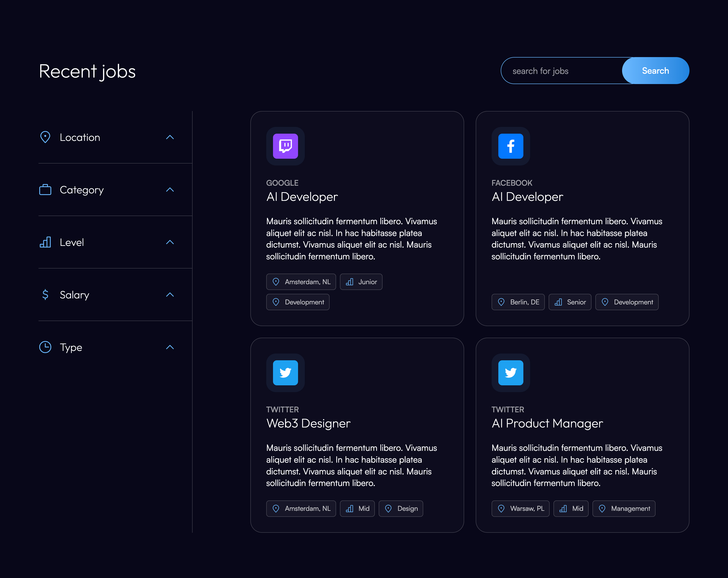This screenshot has width=728, height=578.
Task: Collapse the Type filter chevron
Action: tap(170, 347)
